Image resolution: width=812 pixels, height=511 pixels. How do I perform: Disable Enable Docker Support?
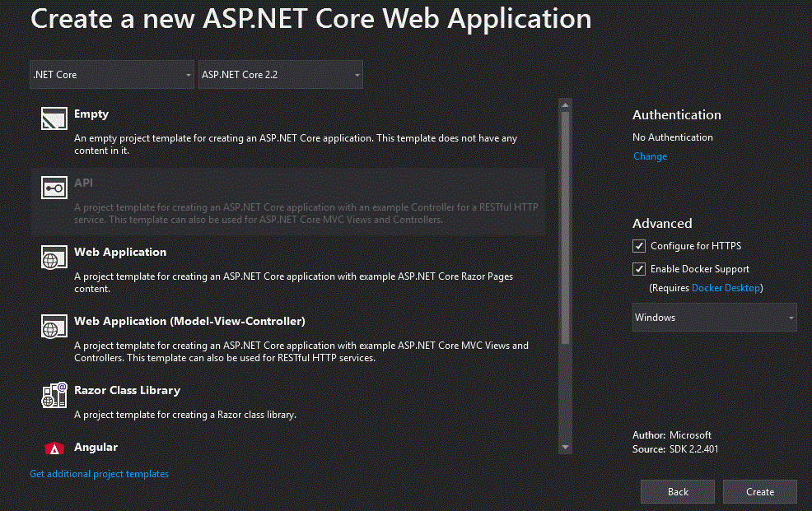[x=639, y=269]
